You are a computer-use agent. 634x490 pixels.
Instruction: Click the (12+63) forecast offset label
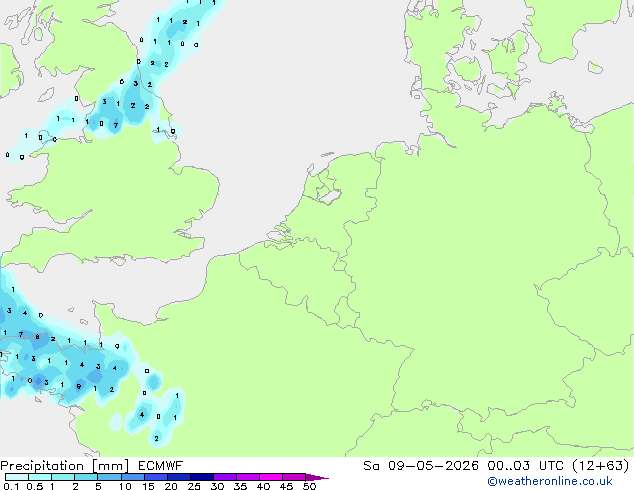(601, 466)
